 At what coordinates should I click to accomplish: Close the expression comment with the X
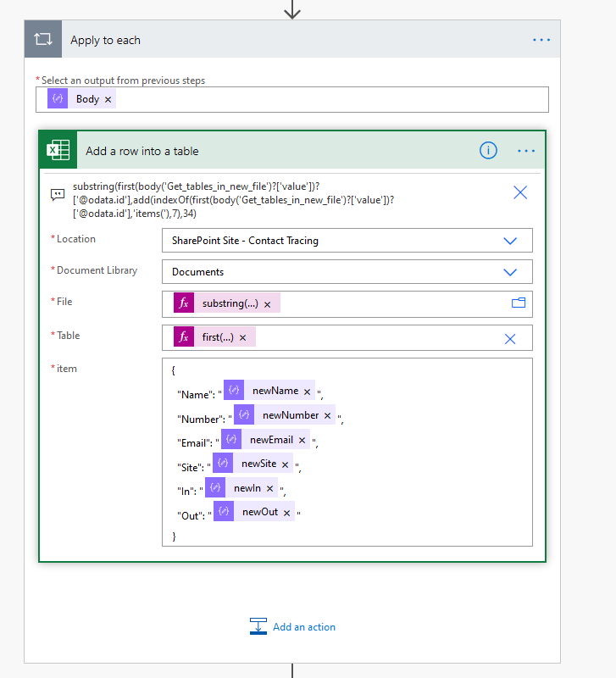520,192
